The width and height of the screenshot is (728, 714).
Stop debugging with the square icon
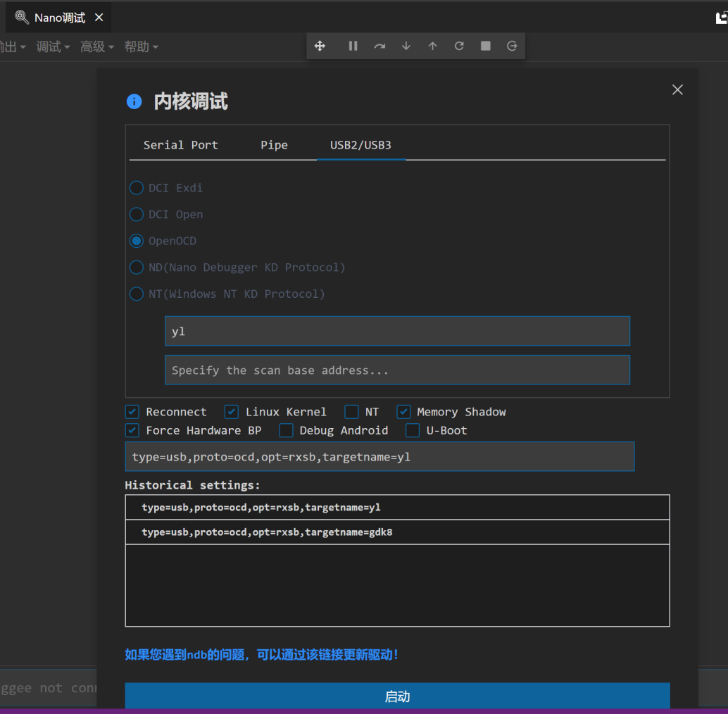point(486,46)
